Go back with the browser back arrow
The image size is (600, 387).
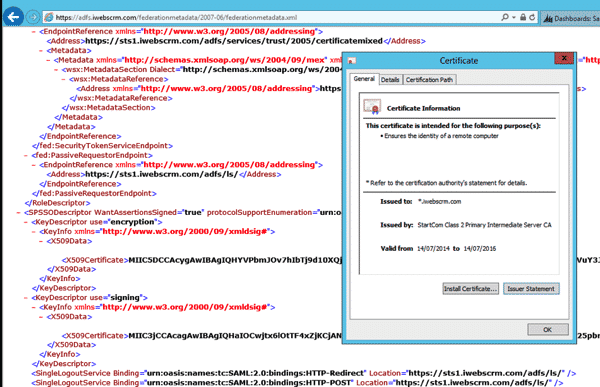coord(13,17)
